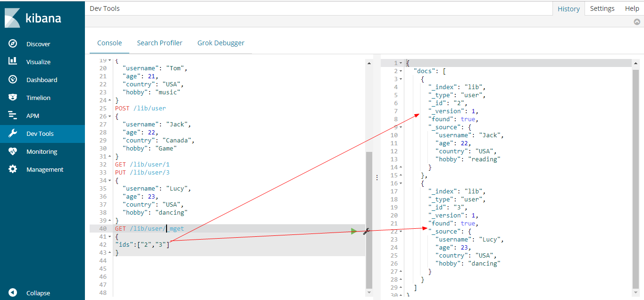This screenshot has width=644, height=300.
Task: Click "_id": "3" in output
Action: pos(448,207)
